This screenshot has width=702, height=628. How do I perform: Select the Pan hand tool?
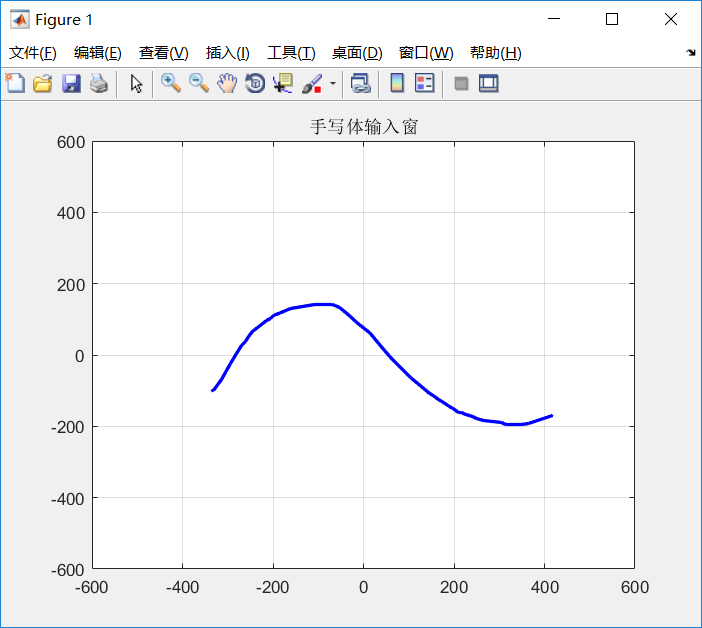pos(227,83)
